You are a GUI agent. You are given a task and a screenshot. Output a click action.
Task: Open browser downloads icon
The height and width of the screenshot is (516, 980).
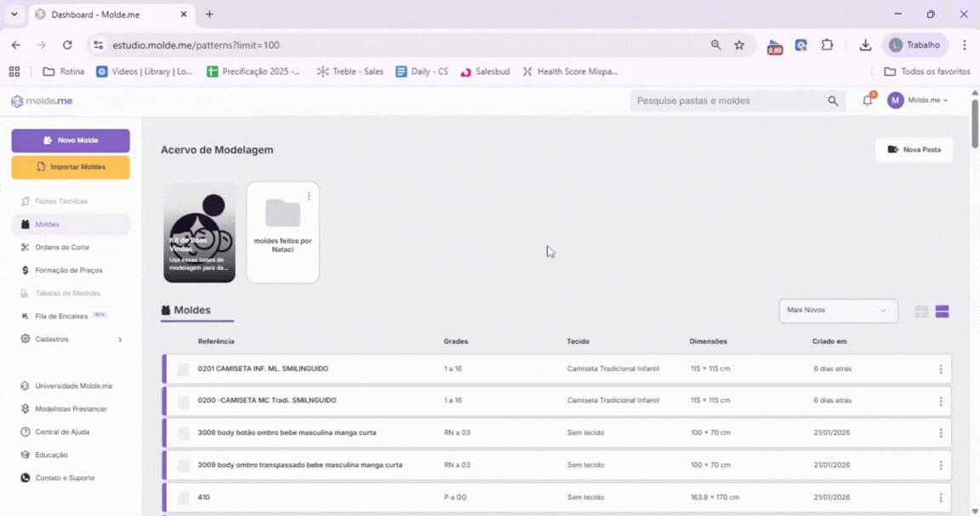click(865, 45)
